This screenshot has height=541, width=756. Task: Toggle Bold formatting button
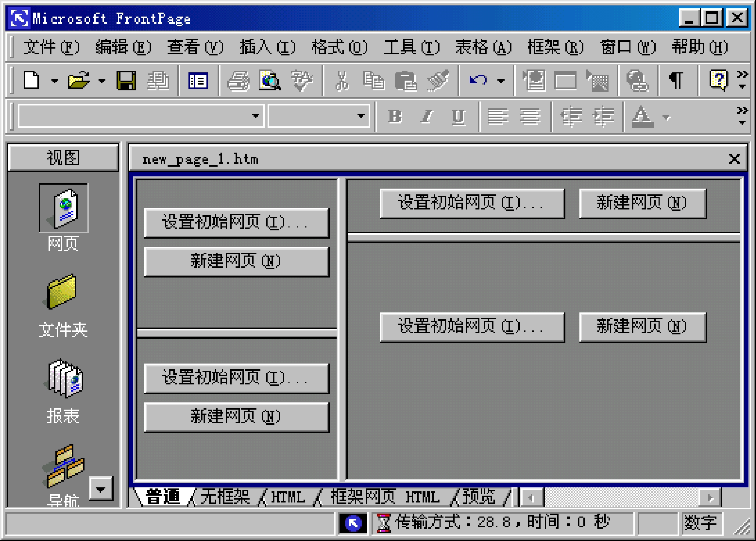click(395, 116)
